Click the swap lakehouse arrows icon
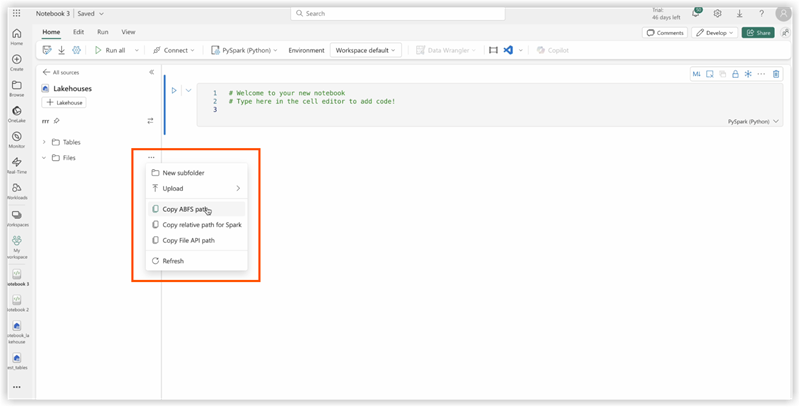Viewport: 800px width, 407px height. coord(151,120)
